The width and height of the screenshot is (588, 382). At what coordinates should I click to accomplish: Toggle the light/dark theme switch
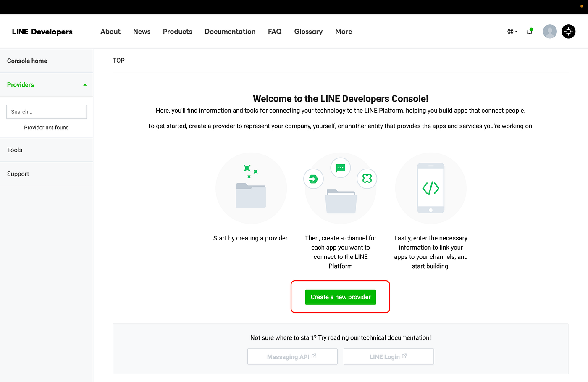569,32
